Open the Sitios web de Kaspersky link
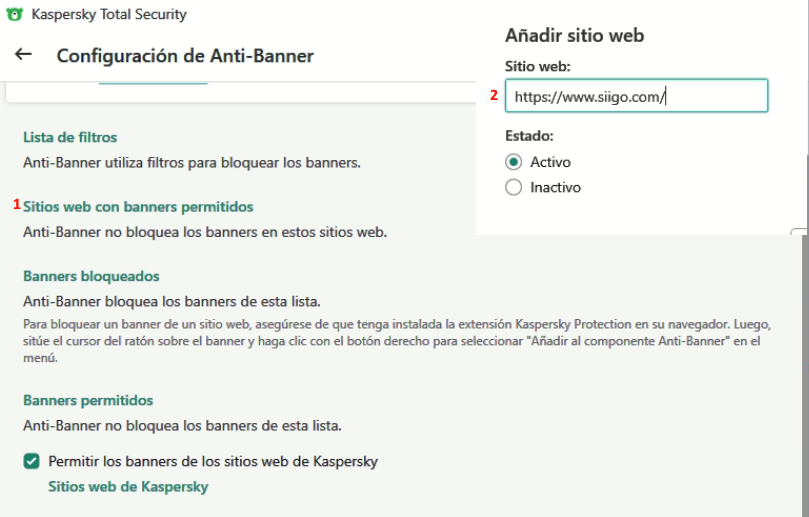Image resolution: width=809 pixels, height=517 pixels. coord(128,487)
